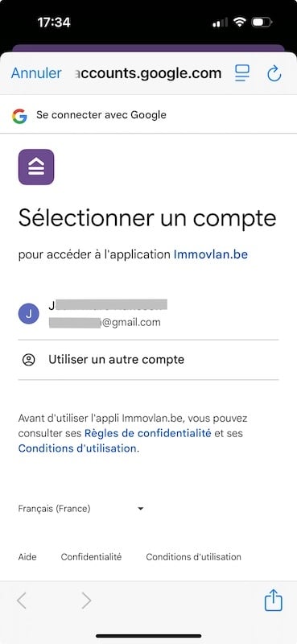
Task: Select the J avatar circle of the account
Action: (29, 314)
